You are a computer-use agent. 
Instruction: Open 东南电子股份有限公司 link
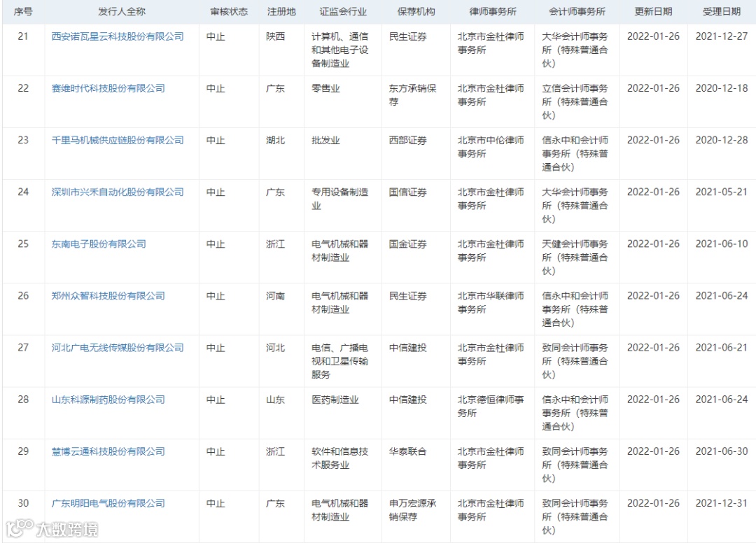point(99,244)
